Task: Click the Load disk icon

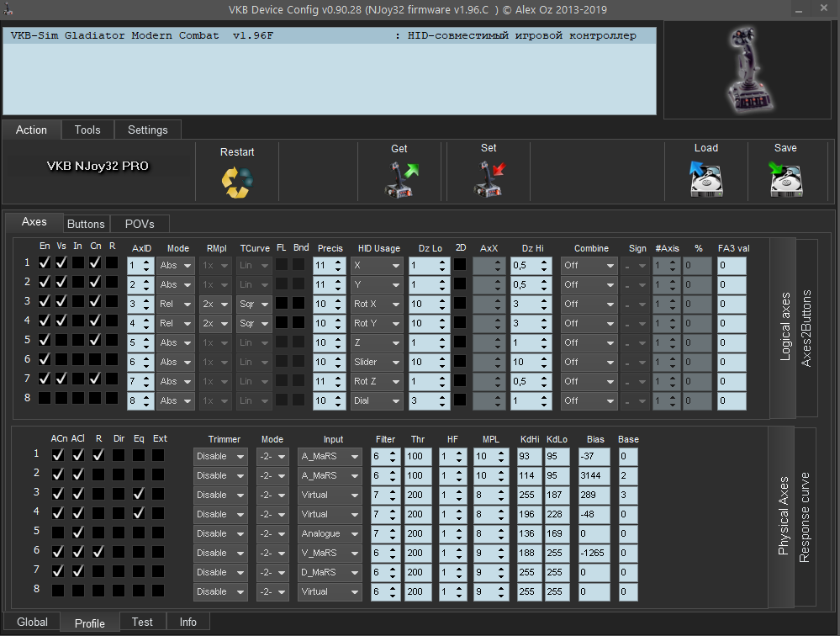Action: coord(706,179)
